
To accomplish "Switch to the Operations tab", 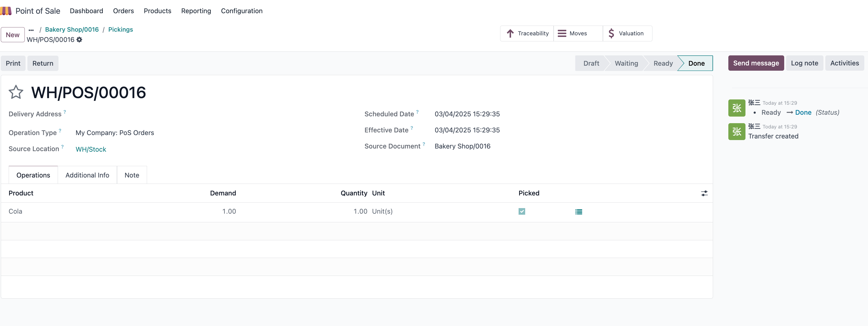I will pos(33,175).
